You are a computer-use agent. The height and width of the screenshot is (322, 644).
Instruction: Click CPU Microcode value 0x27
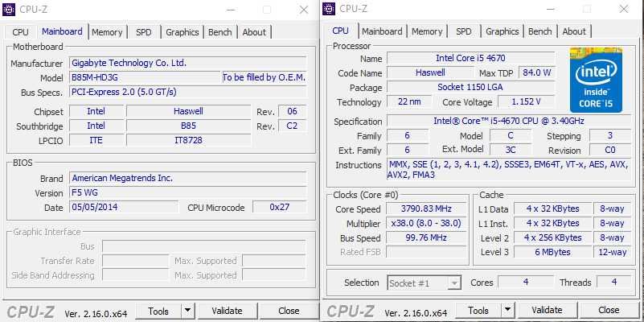(279, 207)
